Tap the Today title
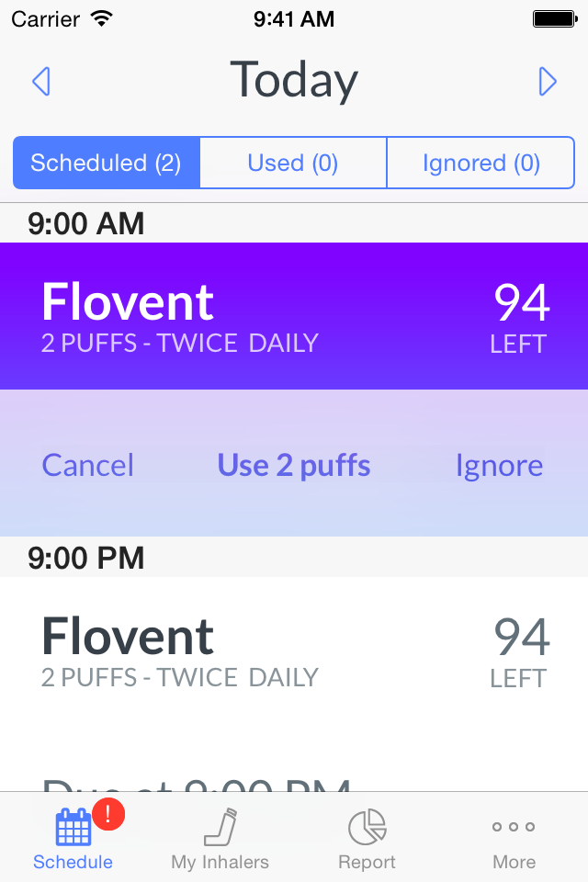 click(x=294, y=81)
